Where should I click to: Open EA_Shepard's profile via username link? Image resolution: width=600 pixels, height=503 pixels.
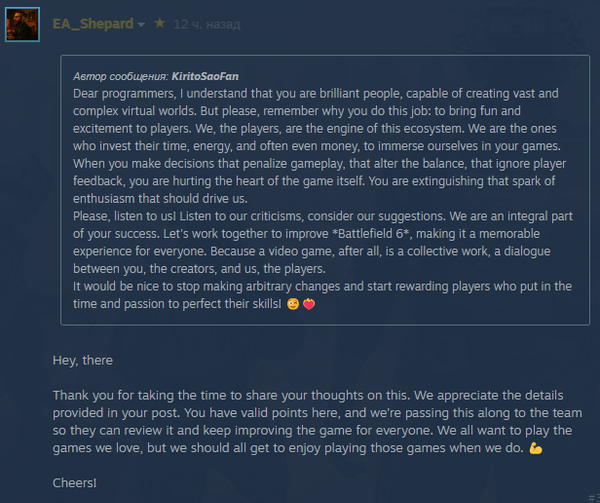[x=92, y=23]
